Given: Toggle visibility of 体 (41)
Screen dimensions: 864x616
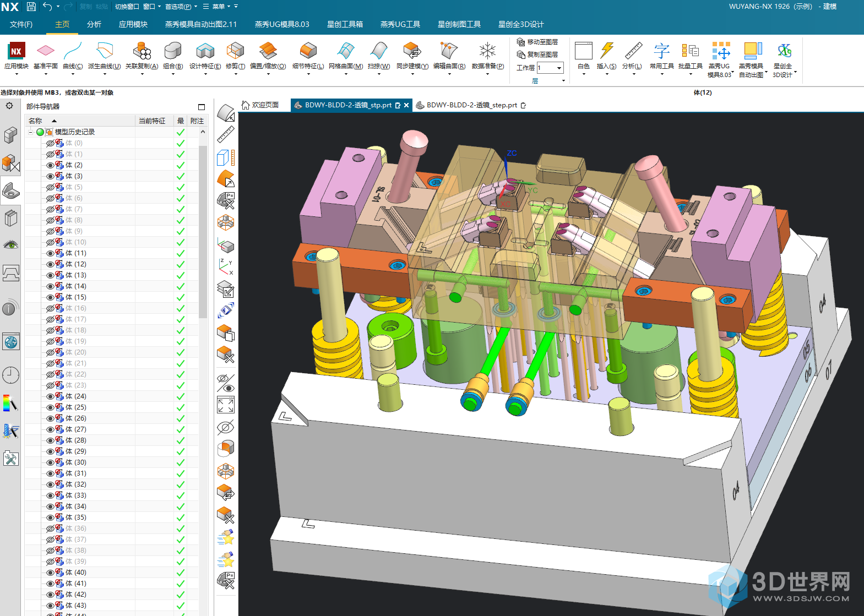Looking at the screenshot, I should point(50,584).
